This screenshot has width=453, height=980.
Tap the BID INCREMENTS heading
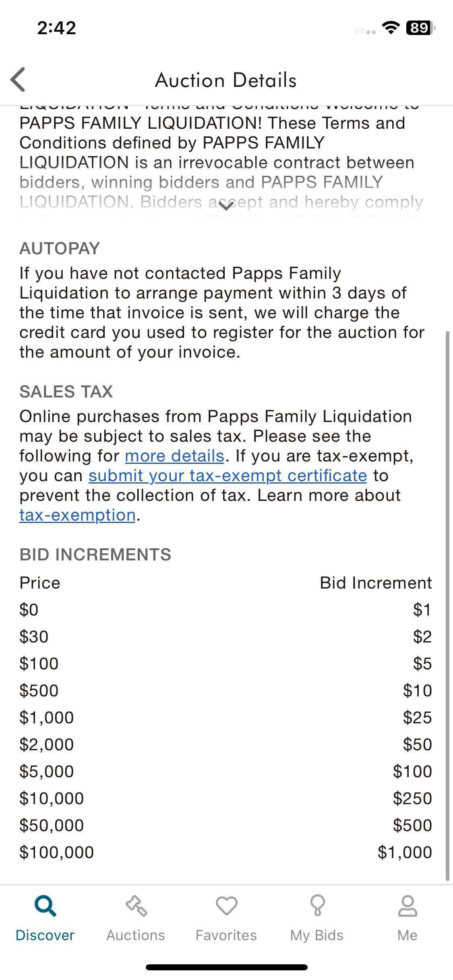click(95, 554)
